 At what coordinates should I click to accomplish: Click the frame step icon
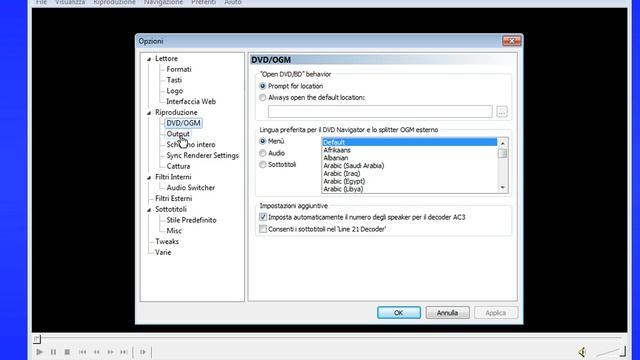coord(142,352)
